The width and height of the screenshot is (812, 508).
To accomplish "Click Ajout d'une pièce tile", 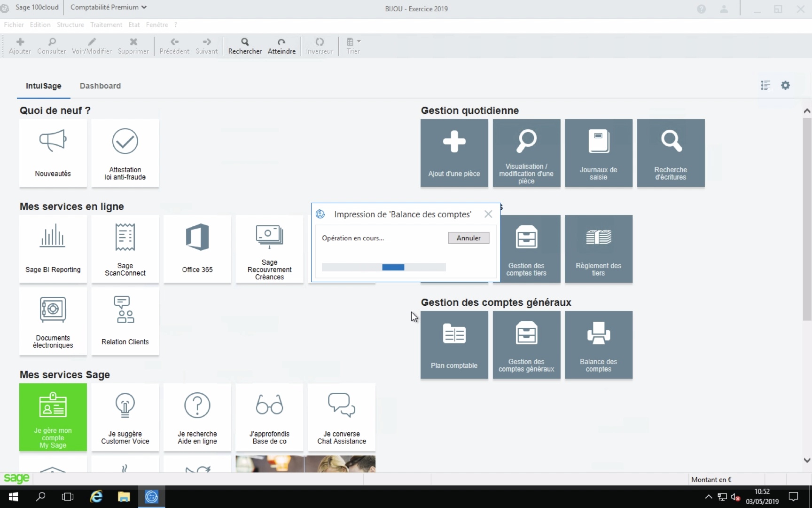I will pyautogui.click(x=454, y=153).
